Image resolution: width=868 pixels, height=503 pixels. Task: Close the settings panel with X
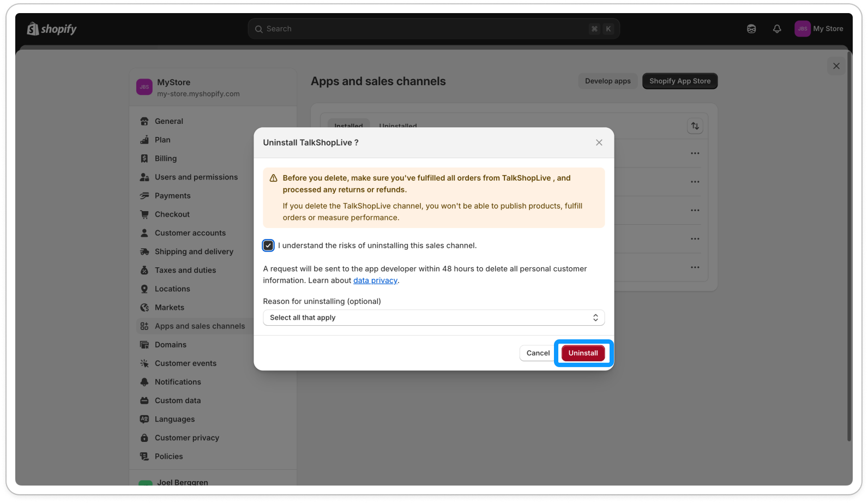(x=836, y=66)
